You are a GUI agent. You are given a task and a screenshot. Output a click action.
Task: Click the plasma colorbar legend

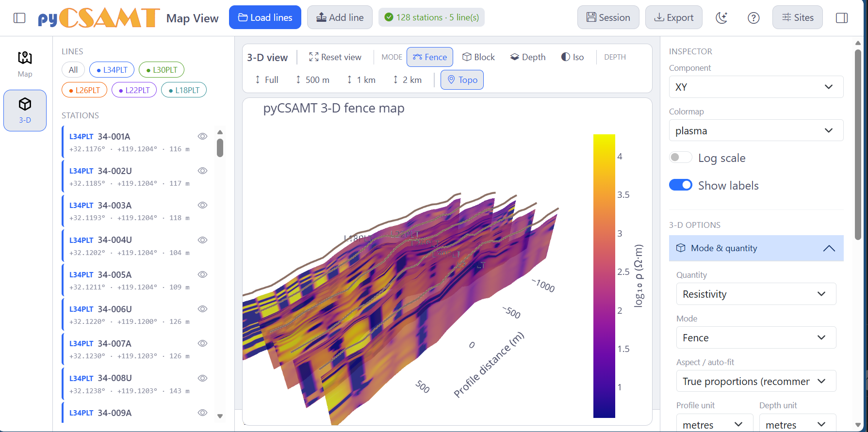pos(604,276)
